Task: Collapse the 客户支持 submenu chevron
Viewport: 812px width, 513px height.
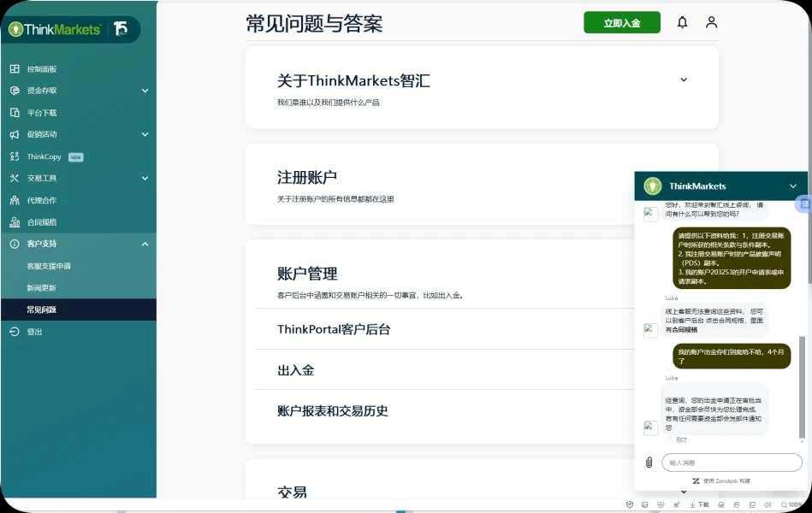Action: click(x=145, y=244)
